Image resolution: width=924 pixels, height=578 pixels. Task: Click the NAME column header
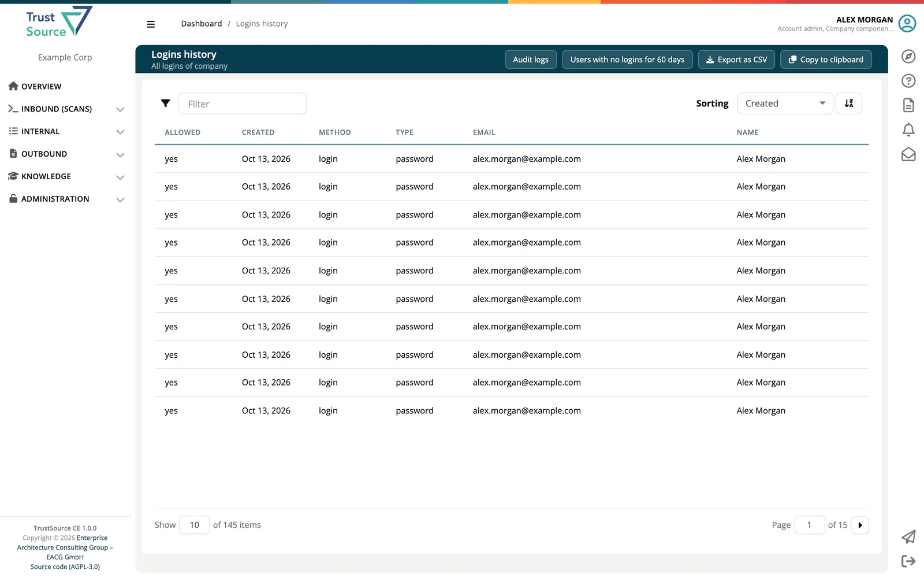click(x=747, y=132)
